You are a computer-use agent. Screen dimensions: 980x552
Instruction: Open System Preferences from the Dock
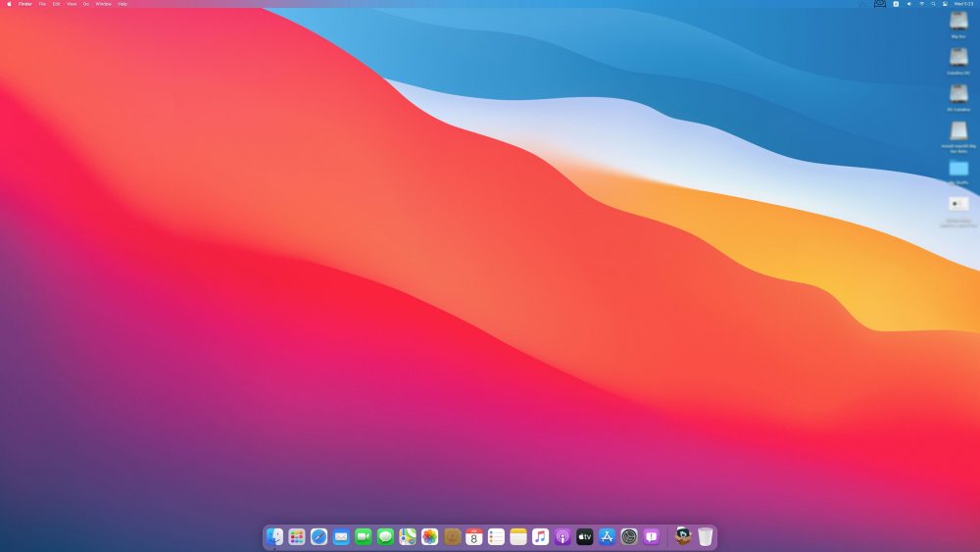[x=629, y=536]
